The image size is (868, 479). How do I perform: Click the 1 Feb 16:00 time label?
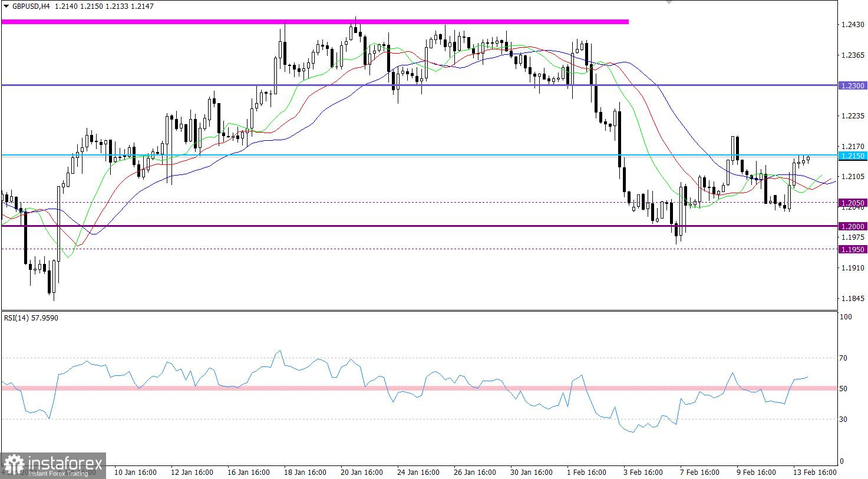coord(586,473)
